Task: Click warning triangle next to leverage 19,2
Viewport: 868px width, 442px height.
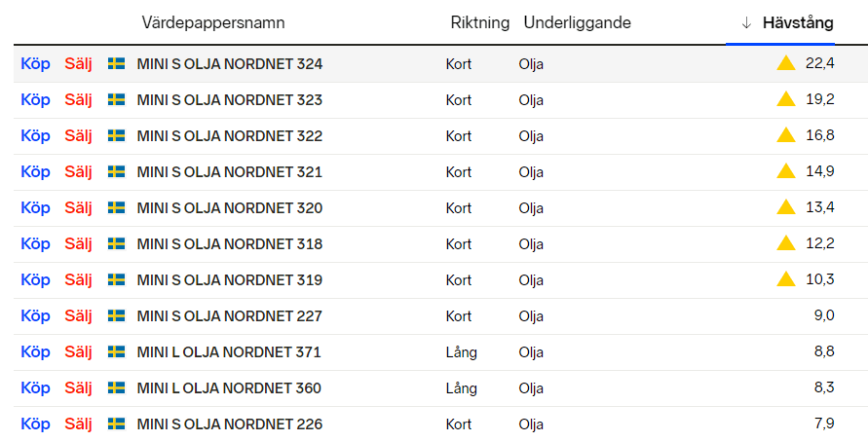Action: click(x=786, y=99)
